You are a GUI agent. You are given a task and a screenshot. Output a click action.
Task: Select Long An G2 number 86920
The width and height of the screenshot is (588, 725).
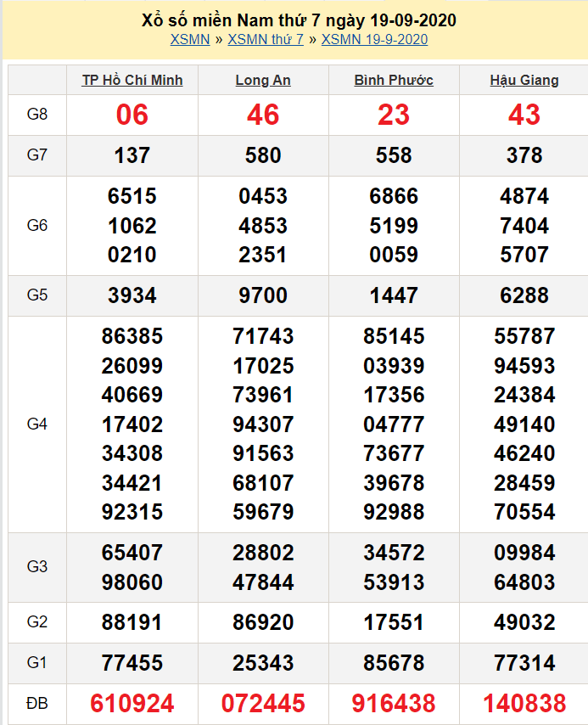[x=263, y=622]
